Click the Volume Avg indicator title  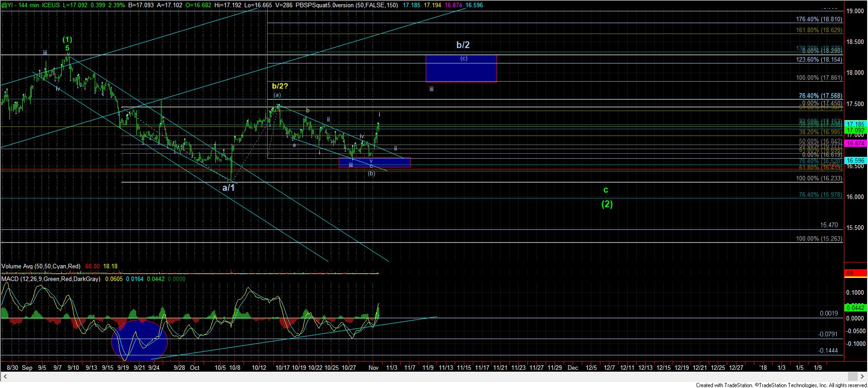coord(41,267)
